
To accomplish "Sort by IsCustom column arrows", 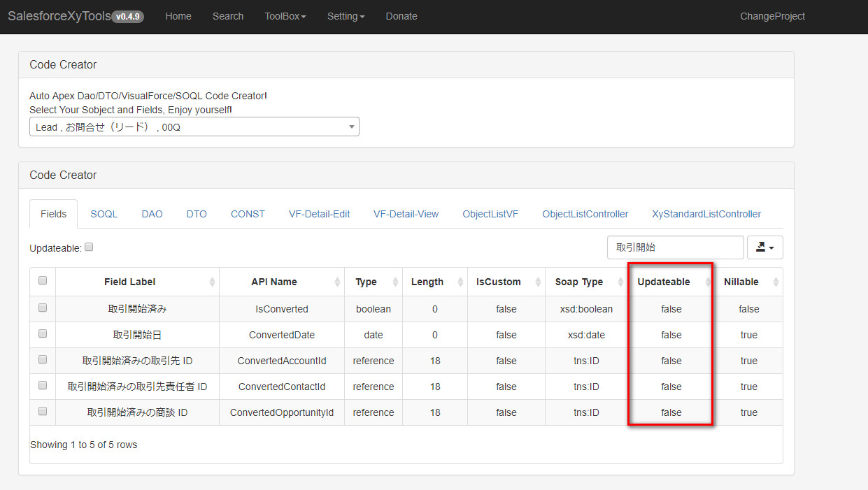I will point(539,282).
